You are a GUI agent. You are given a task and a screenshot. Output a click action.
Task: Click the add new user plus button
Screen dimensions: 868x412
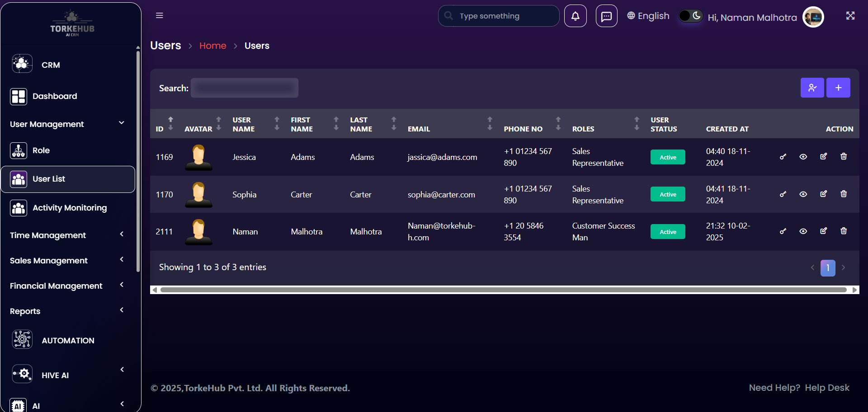[x=838, y=88]
